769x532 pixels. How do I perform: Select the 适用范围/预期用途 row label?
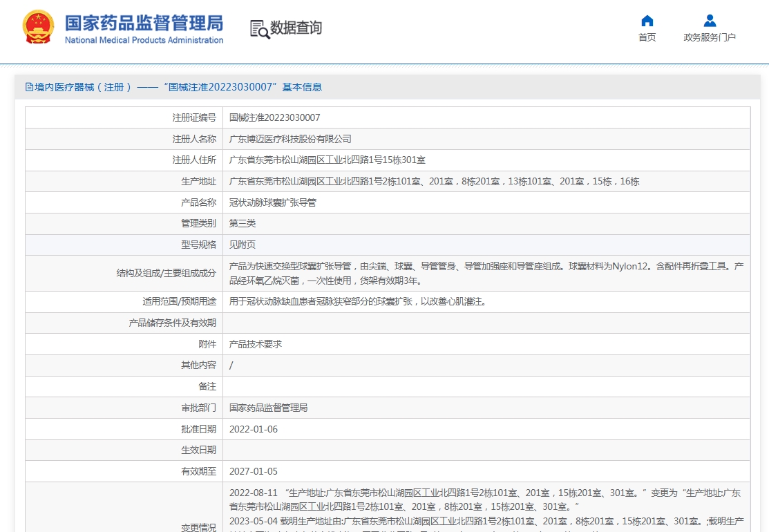point(180,301)
